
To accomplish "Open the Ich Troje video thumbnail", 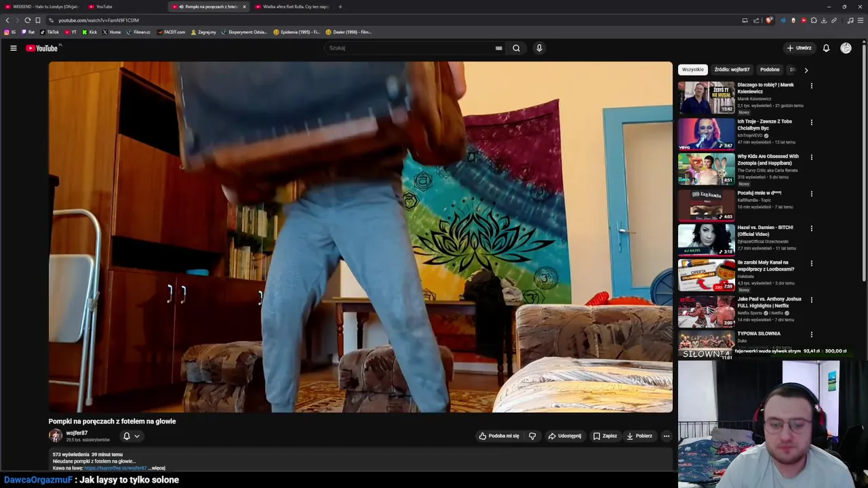I will tap(706, 134).
